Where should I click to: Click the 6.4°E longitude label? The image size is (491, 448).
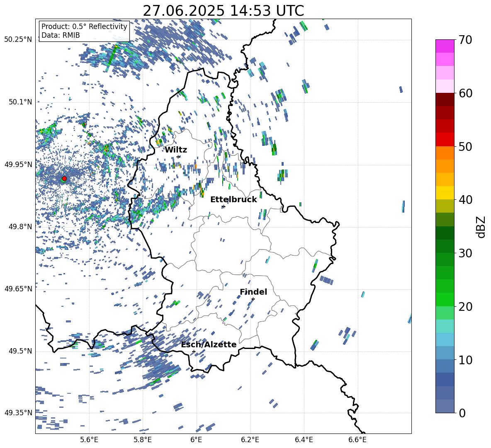[x=304, y=440]
